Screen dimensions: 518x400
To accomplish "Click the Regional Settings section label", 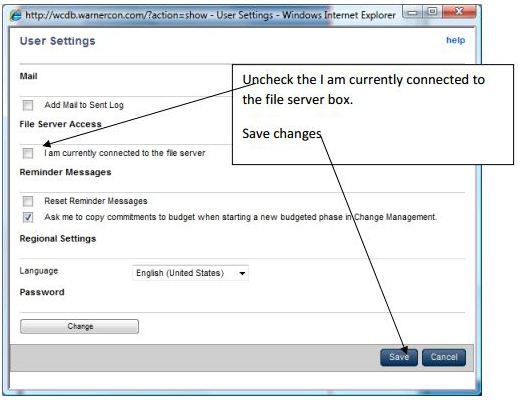I will coord(58,239).
